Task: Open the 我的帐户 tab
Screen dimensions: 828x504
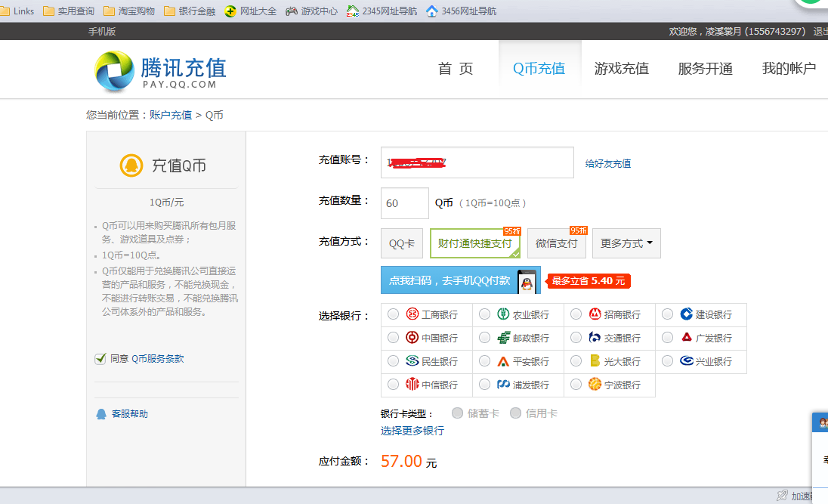Action: click(789, 69)
